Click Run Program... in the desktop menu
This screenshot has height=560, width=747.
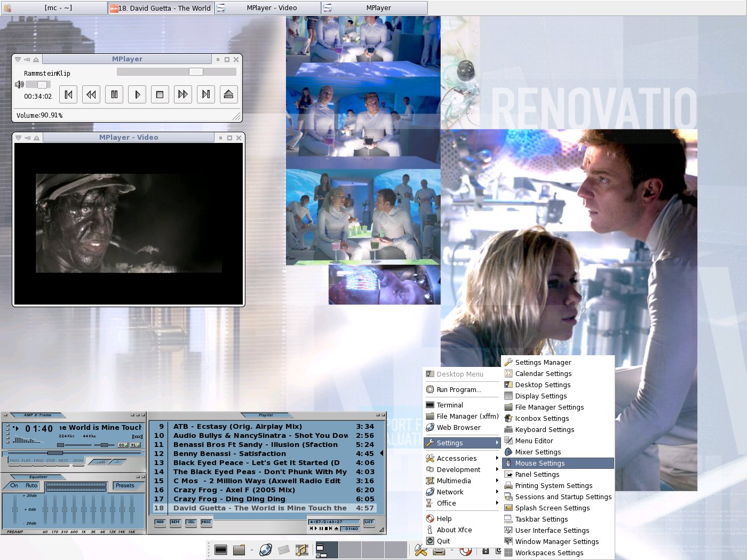click(x=462, y=390)
